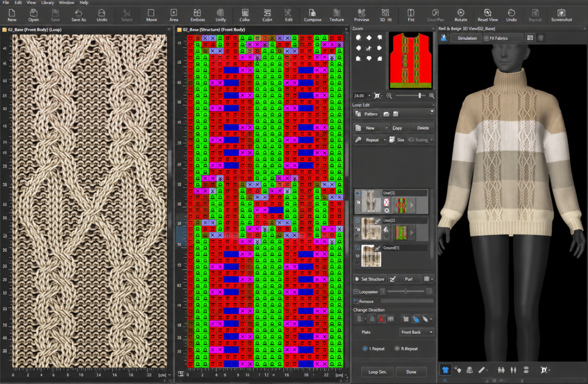
Task: Click the Open file toolbar icon
Action: tap(33, 16)
